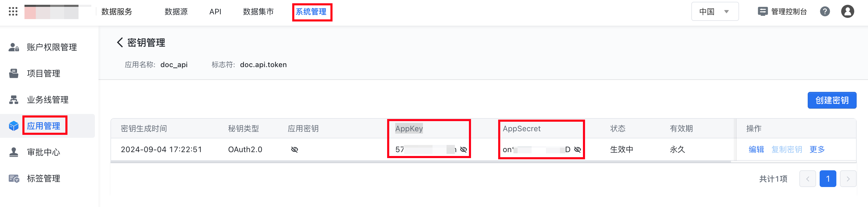The width and height of the screenshot is (868, 207).
Task: Go to 项目管理 in the sidebar
Action: point(44,74)
